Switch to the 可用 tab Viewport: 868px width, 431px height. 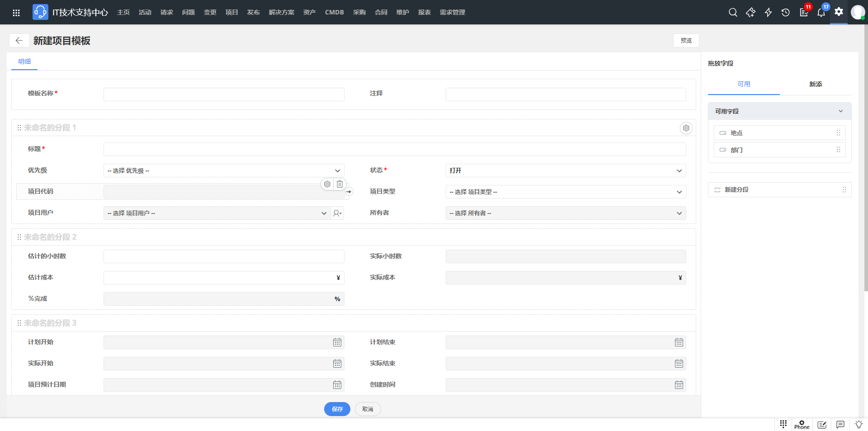click(x=744, y=84)
